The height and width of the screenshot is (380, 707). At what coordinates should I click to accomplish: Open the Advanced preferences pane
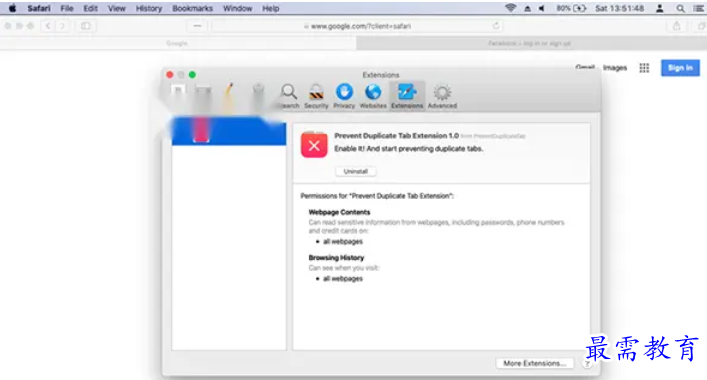pos(442,96)
